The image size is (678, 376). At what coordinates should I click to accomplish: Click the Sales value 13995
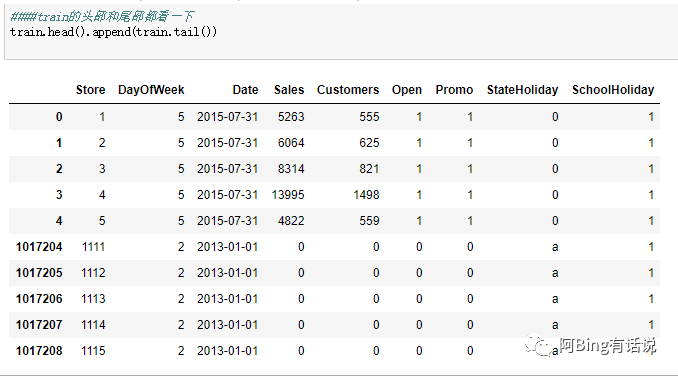pos(288,195)
